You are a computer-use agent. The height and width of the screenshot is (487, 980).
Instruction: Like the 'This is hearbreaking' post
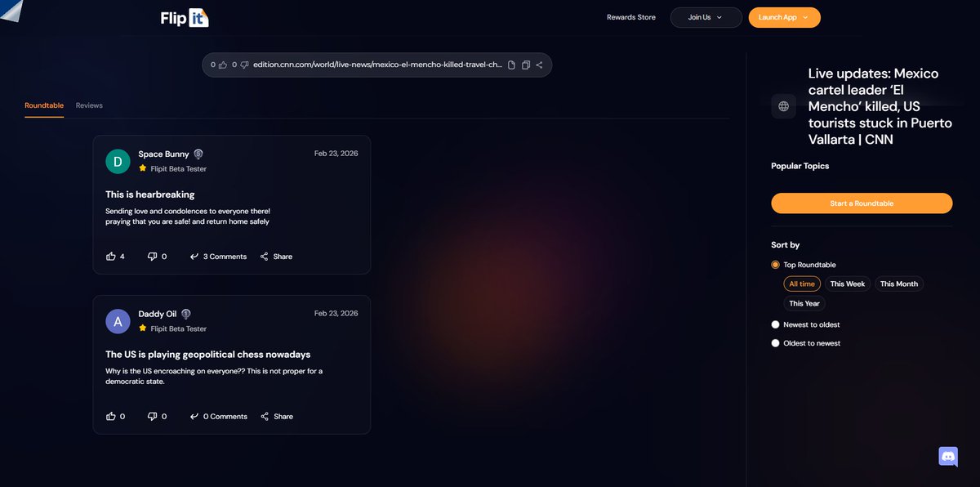click(111, 257)
